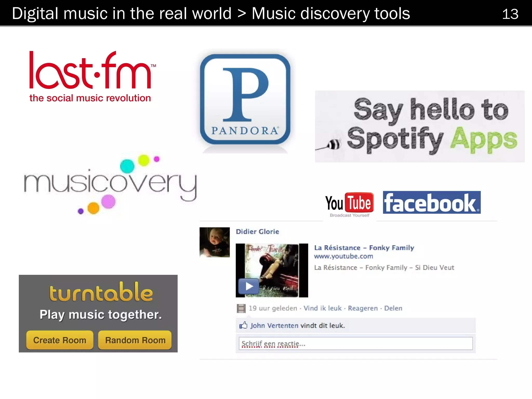Screen dimensions: 532x399
Task: Click the Delen link
Action: 393,308
